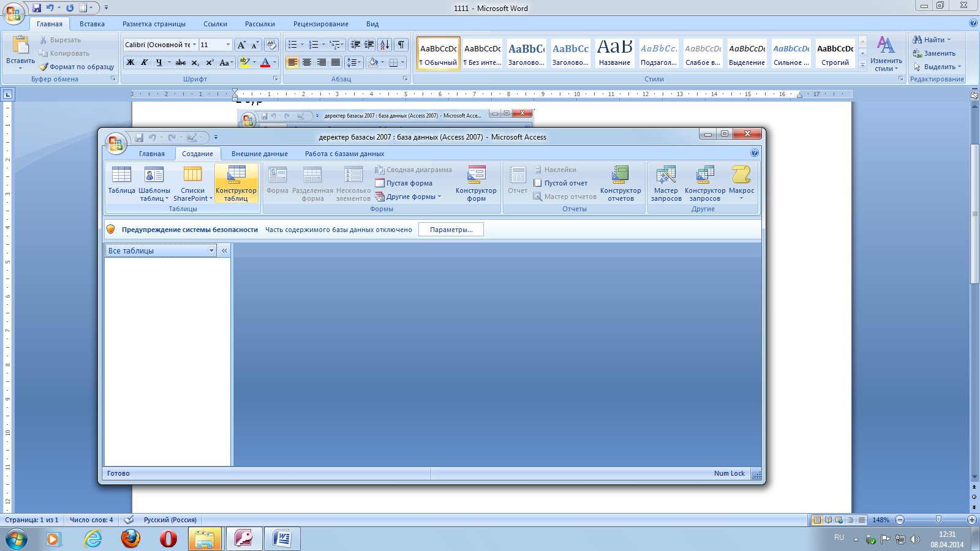The width and height of the screenshot is (980, 551).
Task: Expand Другие формы dropdown
Action: (x=408, y=197)
